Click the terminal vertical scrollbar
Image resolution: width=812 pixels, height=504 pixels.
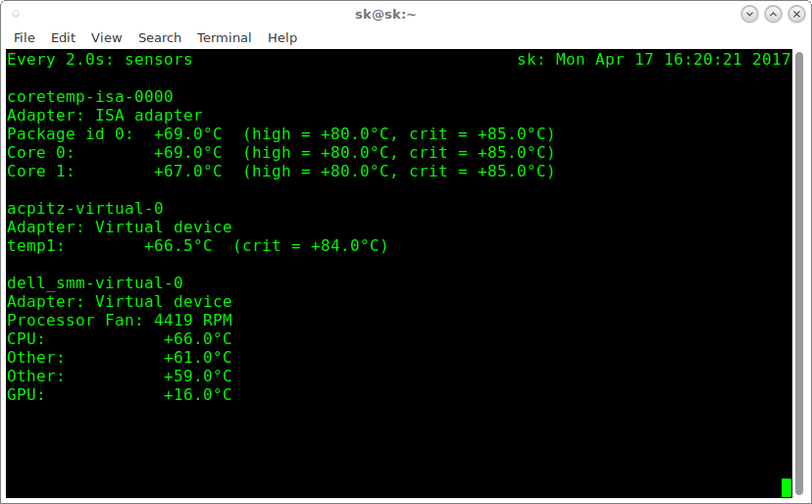(x=799, y=274)
